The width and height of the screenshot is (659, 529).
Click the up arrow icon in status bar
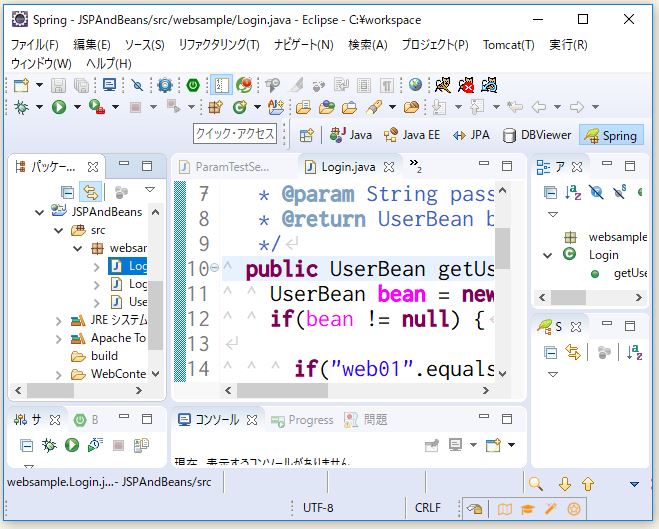588,484
